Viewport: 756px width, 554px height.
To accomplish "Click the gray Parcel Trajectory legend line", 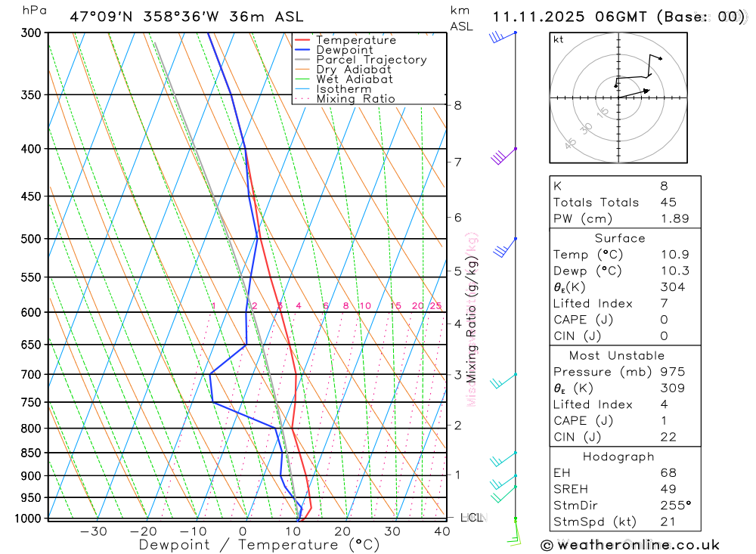I will pyautogui.click(x=302, y=60).
